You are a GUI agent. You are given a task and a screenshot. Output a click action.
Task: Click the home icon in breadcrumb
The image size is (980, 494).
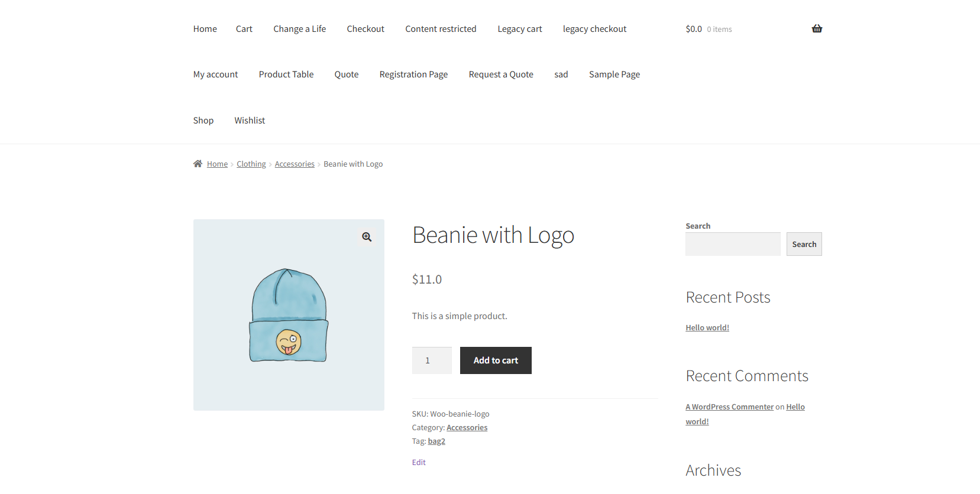[198, 164]
